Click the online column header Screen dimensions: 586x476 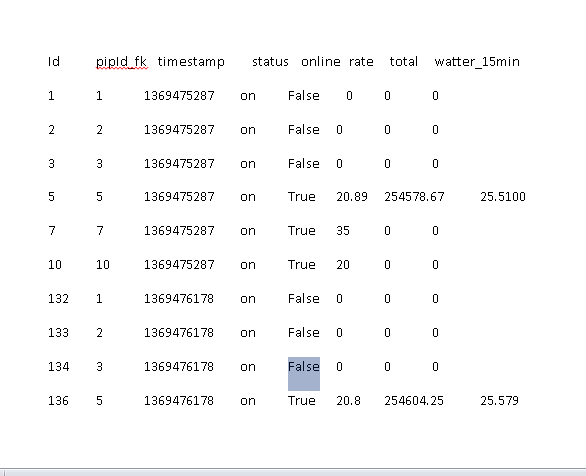pyautogui.click(x=321, y=62)
